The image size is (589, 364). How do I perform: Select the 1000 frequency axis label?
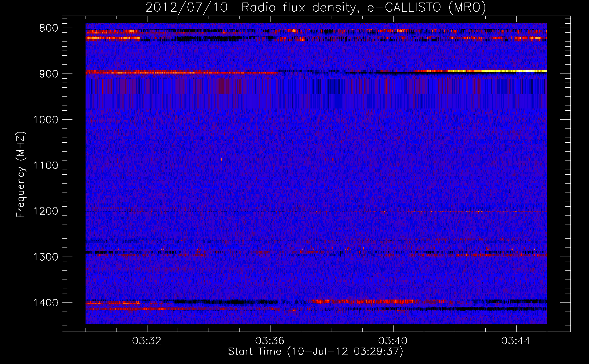(46, 120)
